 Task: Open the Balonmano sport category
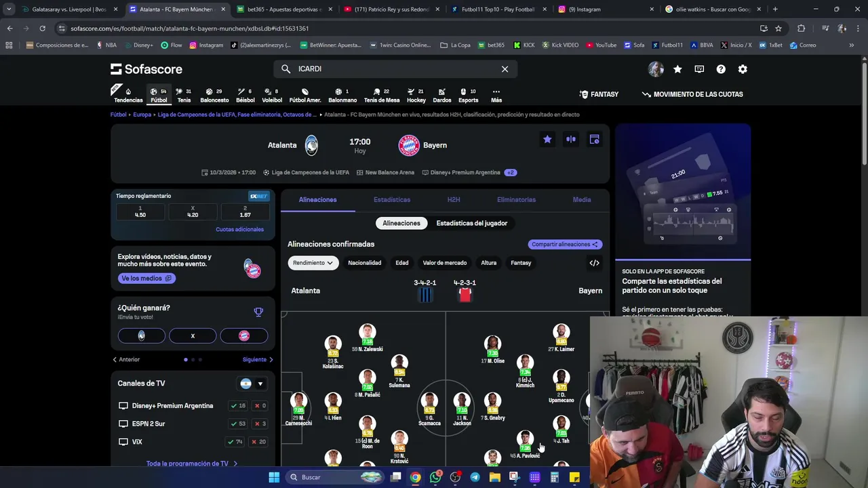tap(342, 95)
